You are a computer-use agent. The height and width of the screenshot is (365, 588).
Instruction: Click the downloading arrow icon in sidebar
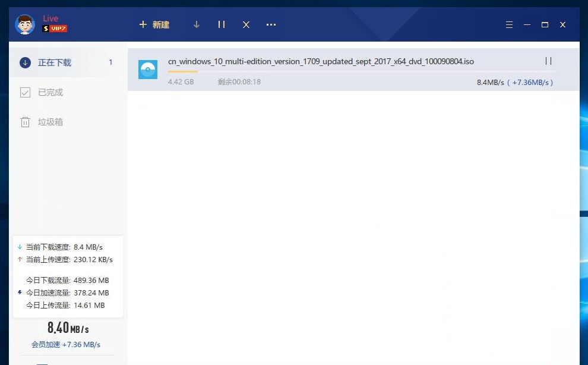pyautogui.click(x=25, y=62)
